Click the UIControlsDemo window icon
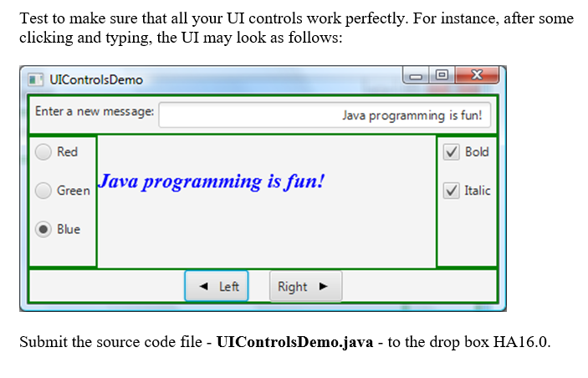588x378 pixels. point(36,79)
